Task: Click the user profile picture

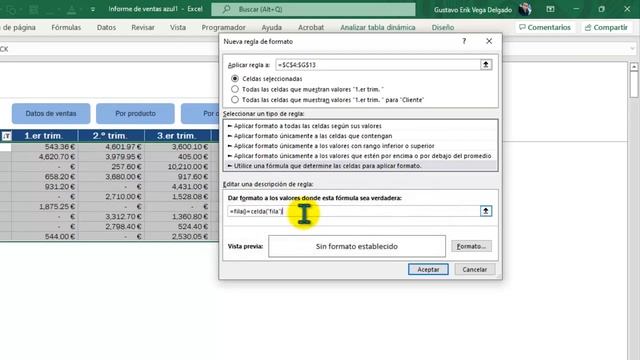Action: (x=525, y=9)
